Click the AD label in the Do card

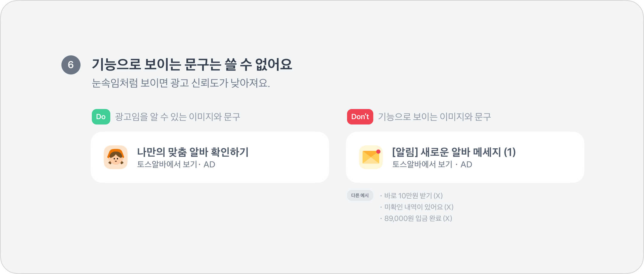(209, 164)
